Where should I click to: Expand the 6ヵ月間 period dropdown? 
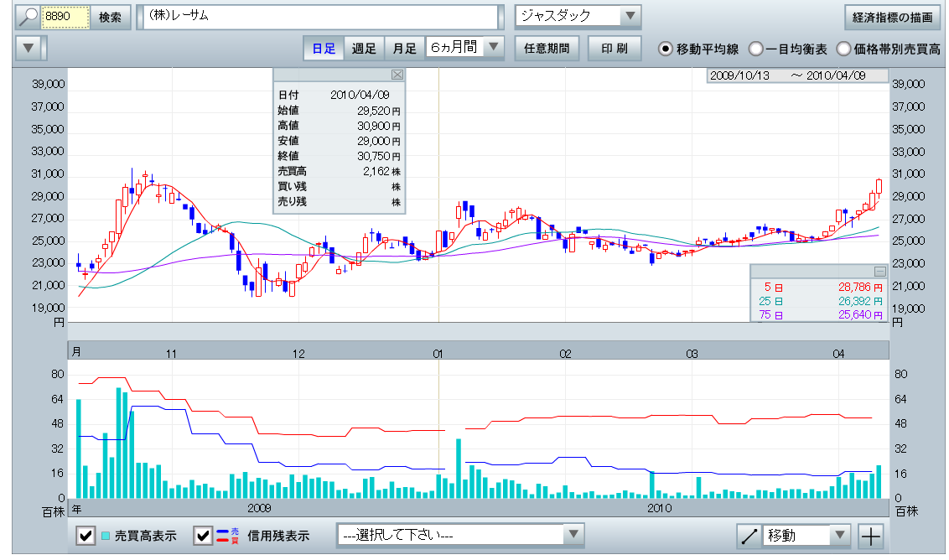[x=495, y=48]
